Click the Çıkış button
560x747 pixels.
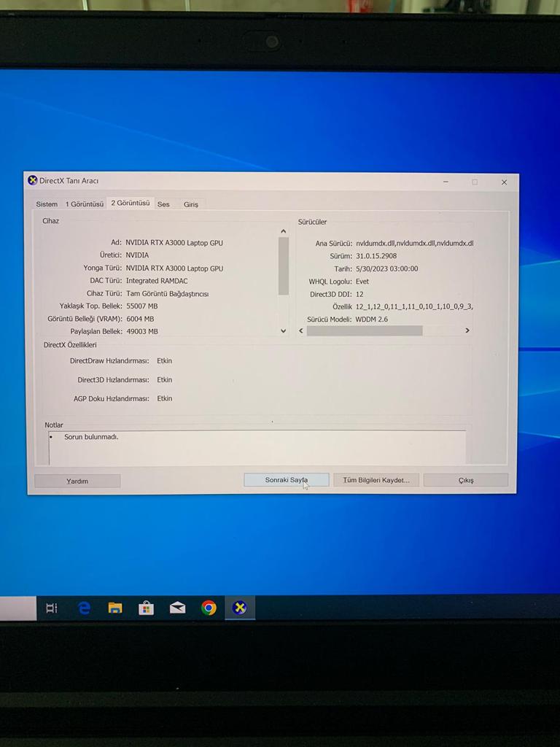[x=466, y=480]
